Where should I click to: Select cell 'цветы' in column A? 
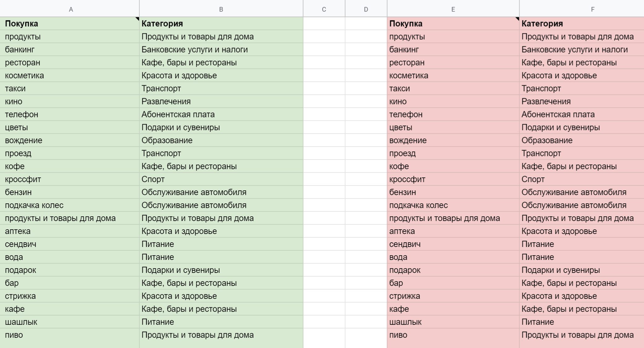point(70,127)
